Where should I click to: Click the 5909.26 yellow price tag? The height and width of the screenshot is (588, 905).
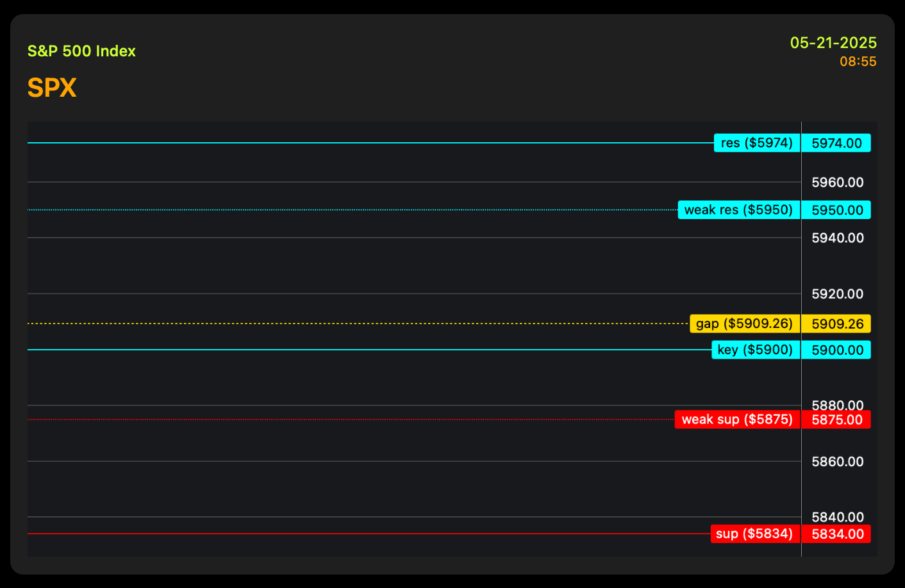(x=836, y=323)
